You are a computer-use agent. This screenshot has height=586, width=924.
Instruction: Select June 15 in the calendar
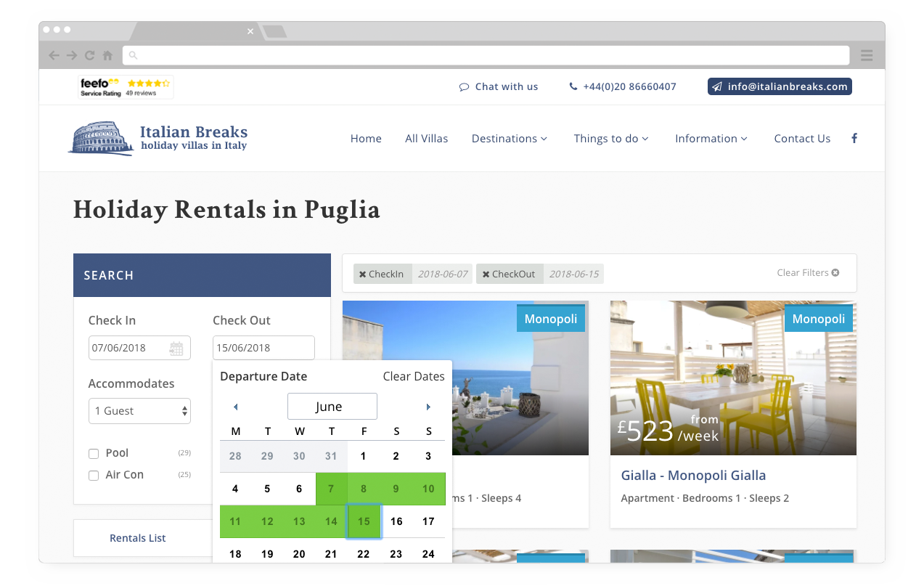[x=364, y=521]
